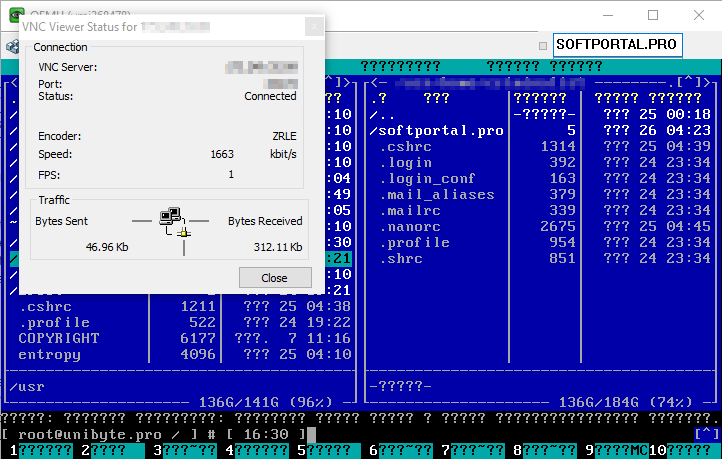Select the softportal.pro directory in right panel
The image size is (722, 459).
(440, 130)
